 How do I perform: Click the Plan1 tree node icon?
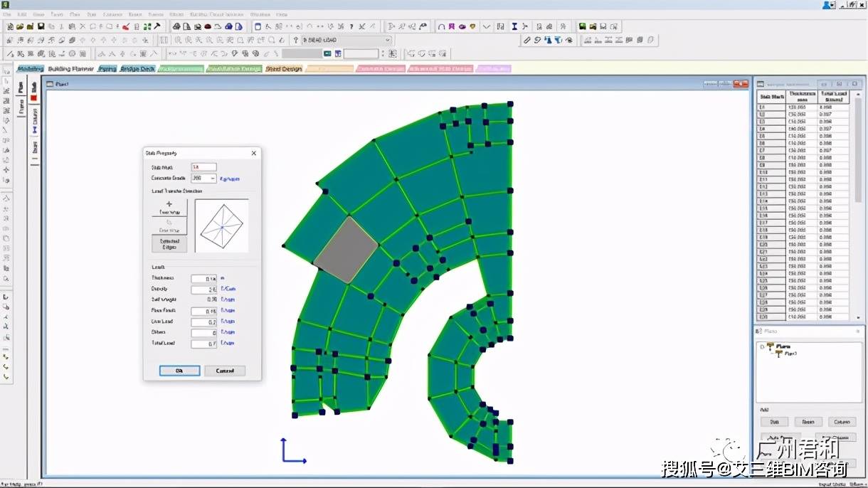coord(778,354)
